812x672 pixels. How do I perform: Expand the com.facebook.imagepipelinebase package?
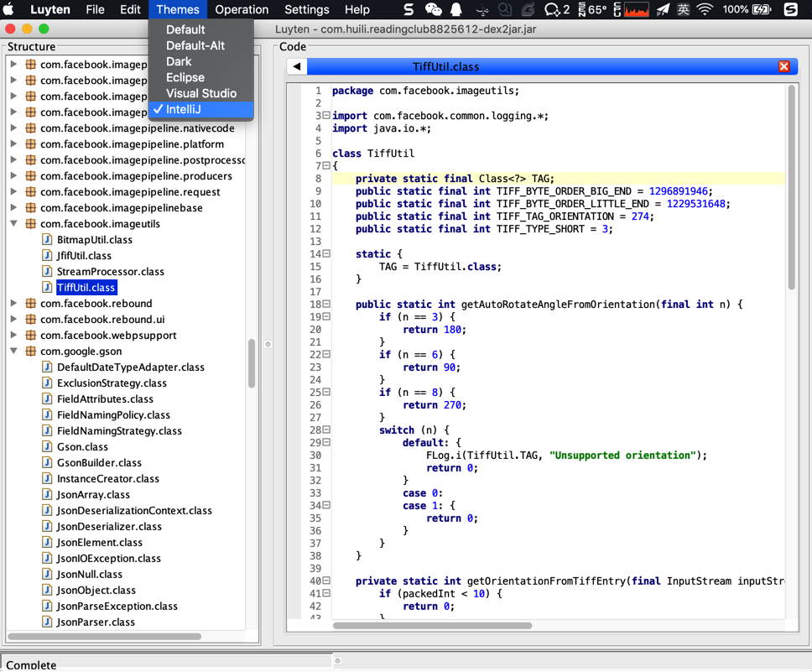tap(14, 208)
